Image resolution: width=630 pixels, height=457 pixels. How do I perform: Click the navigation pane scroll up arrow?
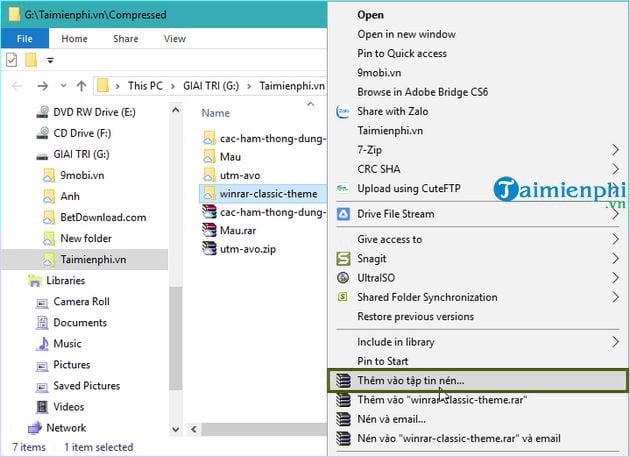click(x=176, y=110)
